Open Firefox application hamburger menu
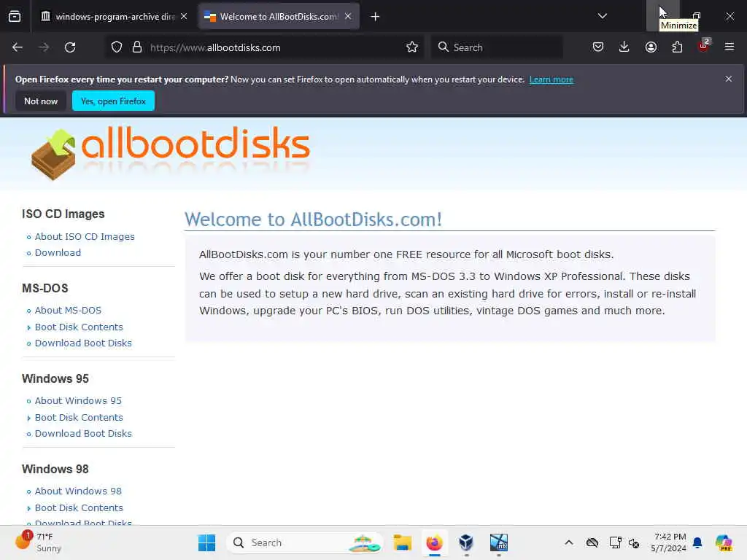This screenshot has height=560, width=747. pos(729,47)
